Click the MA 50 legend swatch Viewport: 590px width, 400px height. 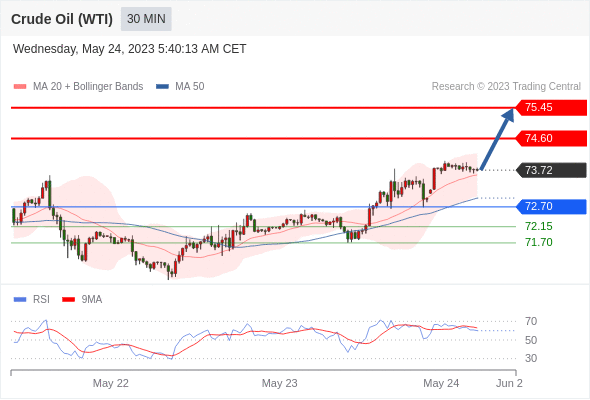pos(162,87)
